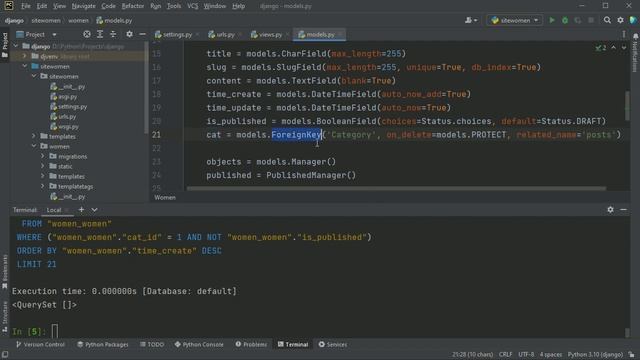Open IDE settings gear in top toolbar
The width and height of the screenshot is (640, 360).
[x=620, y=20]
